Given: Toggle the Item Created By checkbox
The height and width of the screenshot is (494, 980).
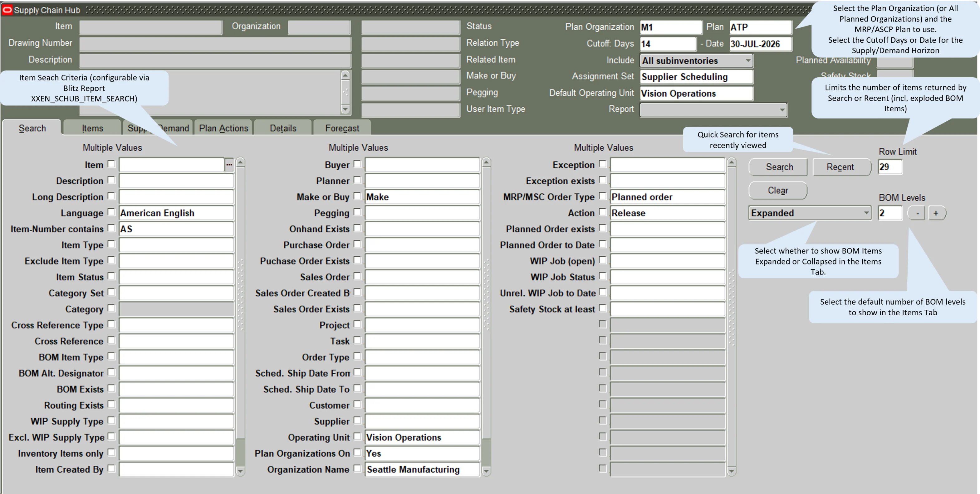Looking at the screenshot, I should coord(111,468).
